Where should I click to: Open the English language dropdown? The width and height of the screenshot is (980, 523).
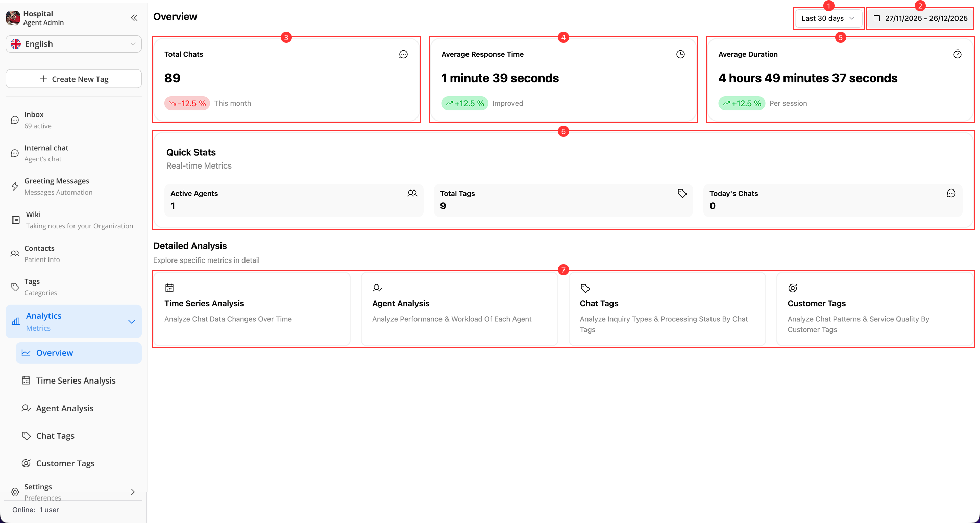[73, 44]
